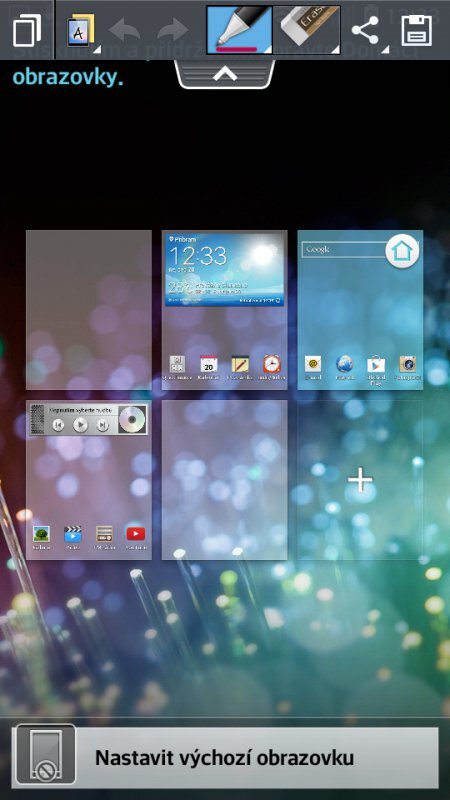Open the Play Store shopping bag icon
The width and height of the screenshot is (450, 800).
pos(376,365)
